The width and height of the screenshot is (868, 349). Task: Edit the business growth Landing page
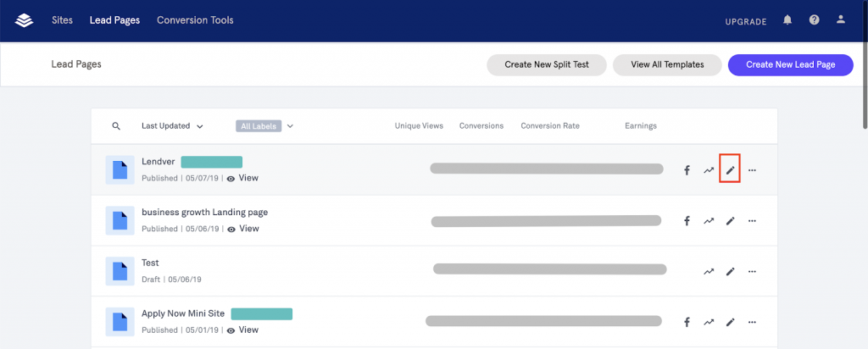[730, 221]
